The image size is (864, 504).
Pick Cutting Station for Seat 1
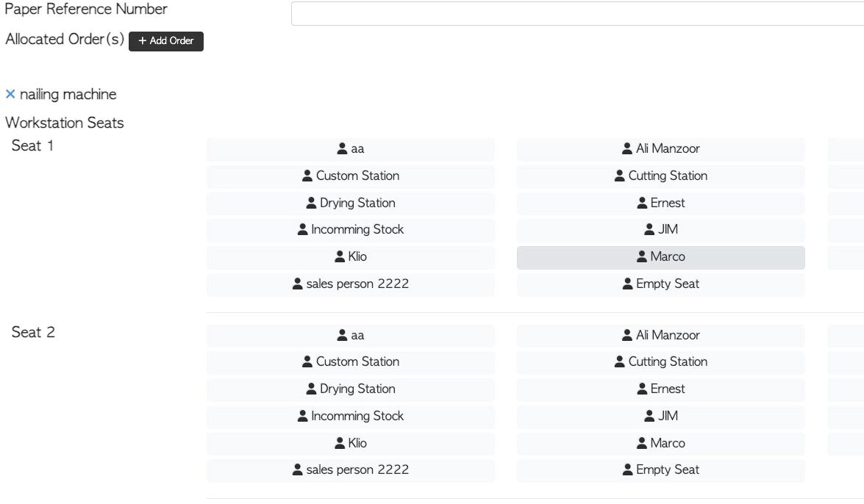[x=660, y=176]
